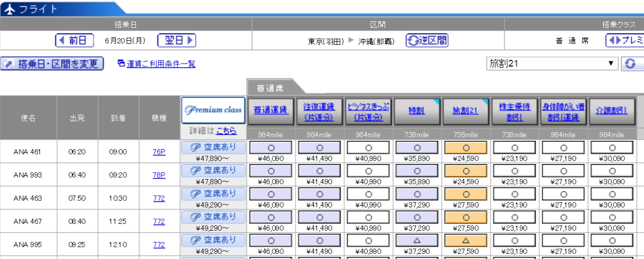This screenshot has width=644, height=259.
Task: Switch to the Premium class button at top right
Action: coord(624,40)
